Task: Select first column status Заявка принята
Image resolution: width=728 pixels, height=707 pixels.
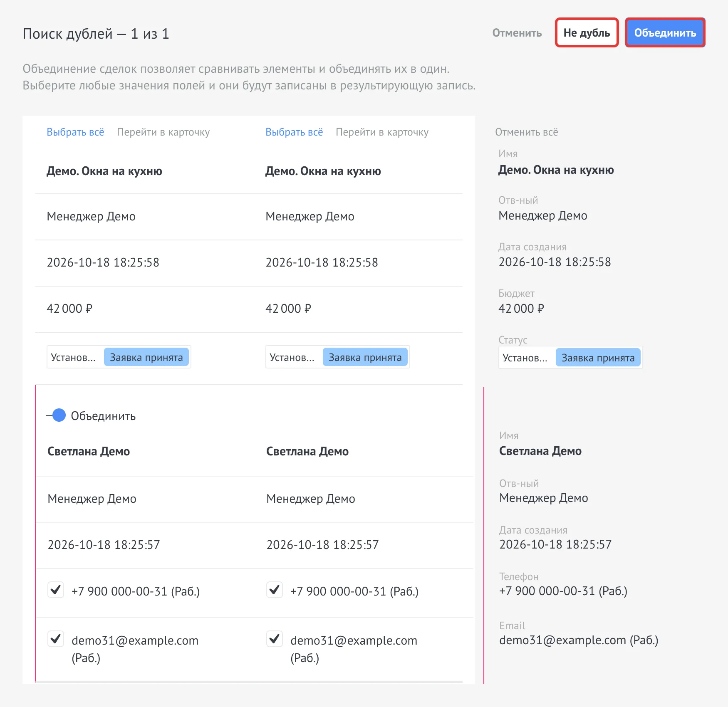Action: click(146, 357)
